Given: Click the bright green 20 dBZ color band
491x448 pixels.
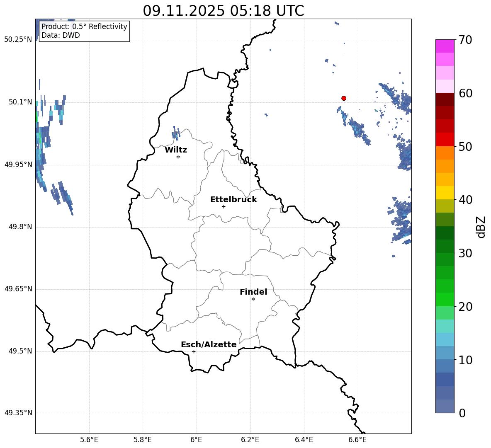Looking at the screenshot, I should (x=445, y=299).
